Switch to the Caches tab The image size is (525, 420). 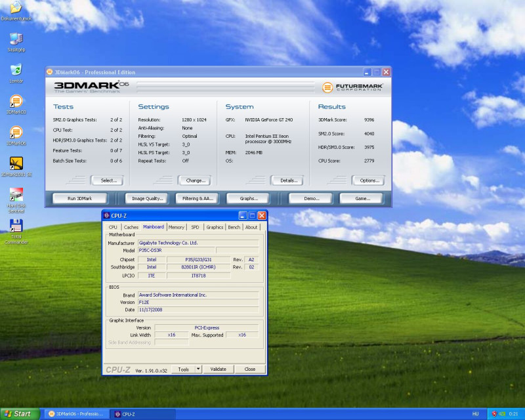tap(131, 227)
